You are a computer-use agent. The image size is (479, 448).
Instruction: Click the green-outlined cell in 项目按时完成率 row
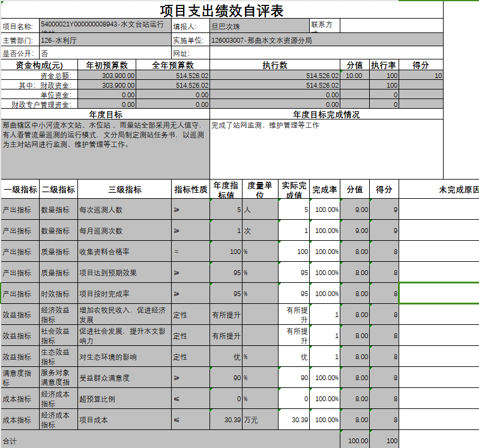pos(439,294)
